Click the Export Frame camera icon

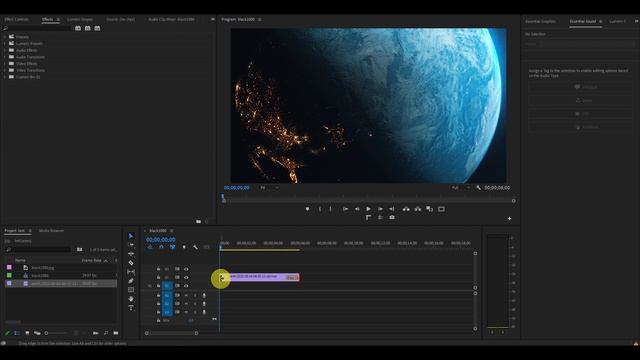coord(392,218)
